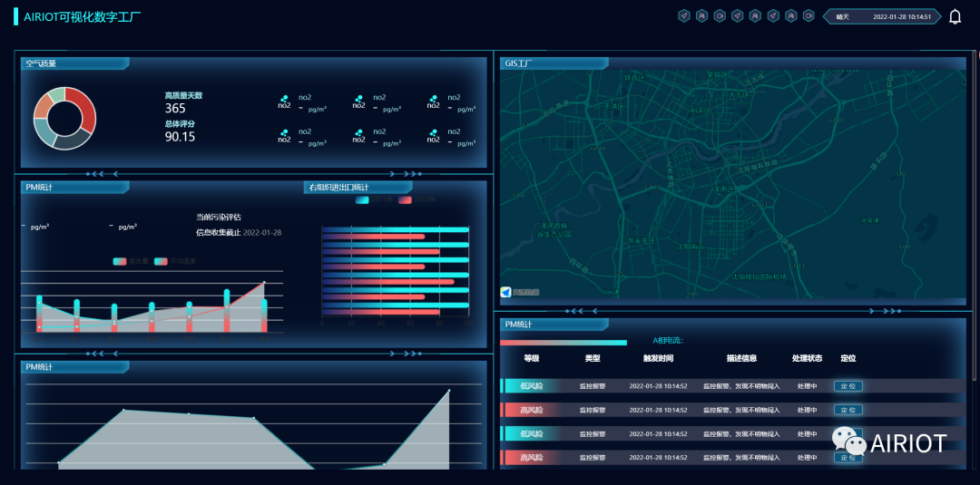
Task: Click the AIRIOT可视化数字工厂 title
Action: point(83,17)
